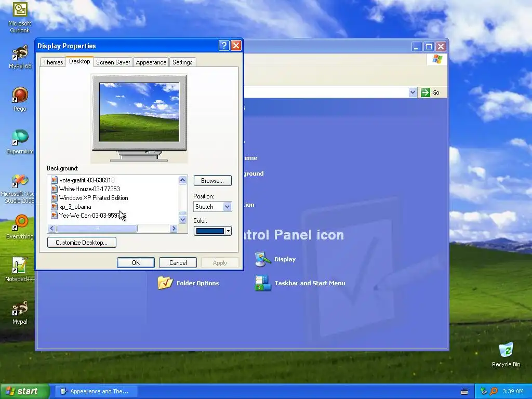
Task: Select the Desktop tab
Action: [79, 61]
